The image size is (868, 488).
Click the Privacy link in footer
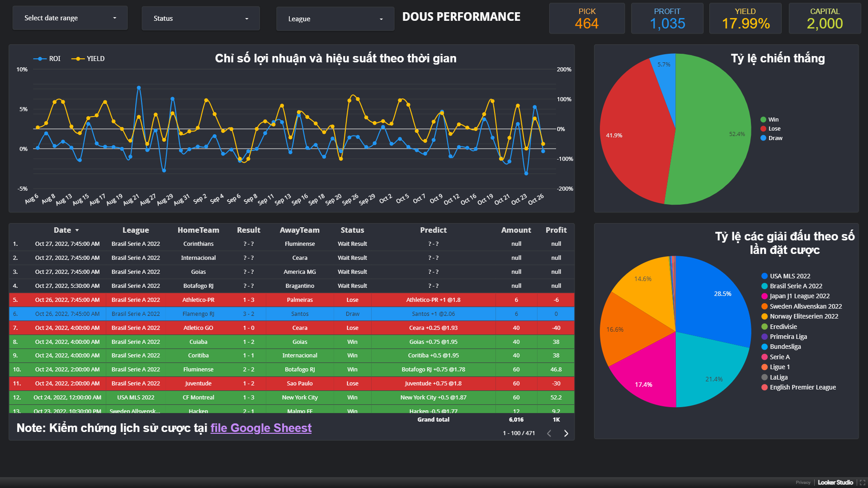(x=803, y=483)
